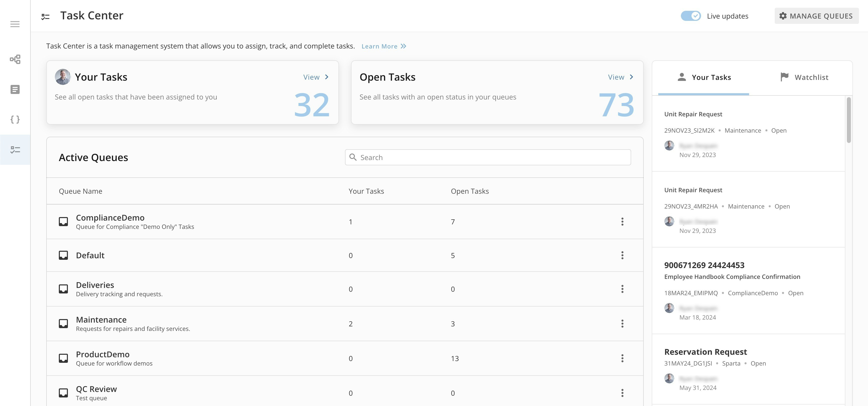This screenshot has height=406, width=868.
Task: Select the Task Center checklist icon
Action: (x=15, y=149)
